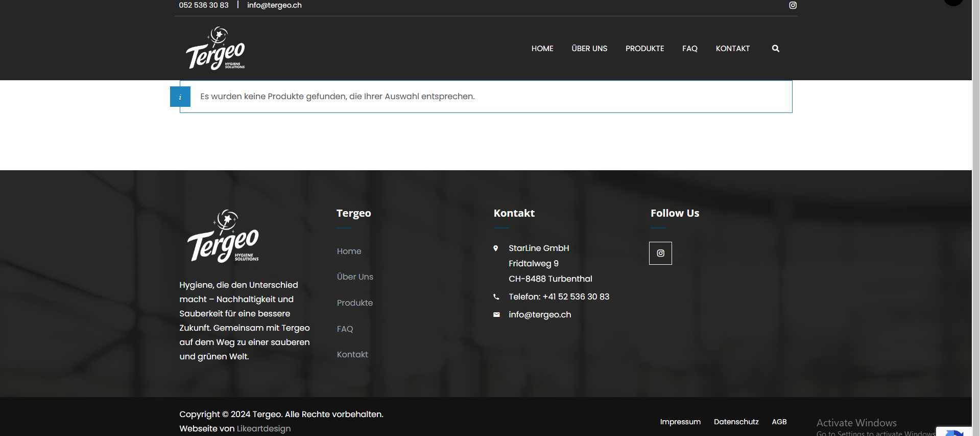Follow the footer Home link
Image resolution: width=980 pixels, height=436 pixels.
[349, 251]
